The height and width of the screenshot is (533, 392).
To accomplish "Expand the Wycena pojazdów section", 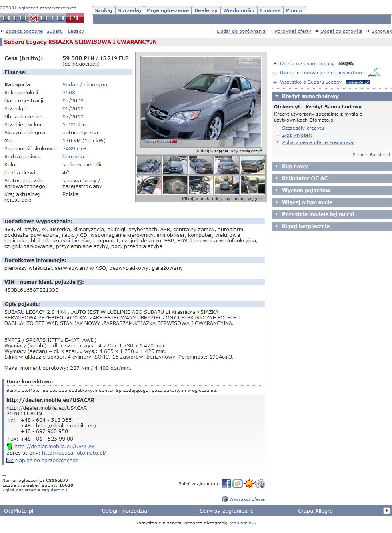I will [x=332, y=190].
